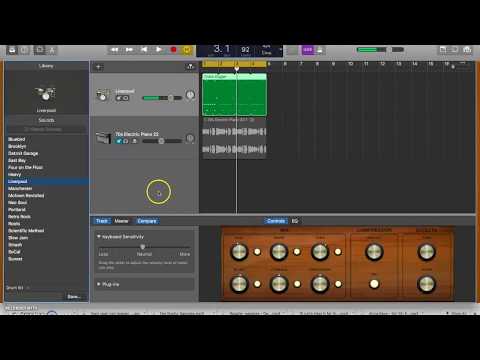Image resolution: width=480 pixels, height=360 pixels.
Task: Open the Media Browser button
Action: point(467,50)
